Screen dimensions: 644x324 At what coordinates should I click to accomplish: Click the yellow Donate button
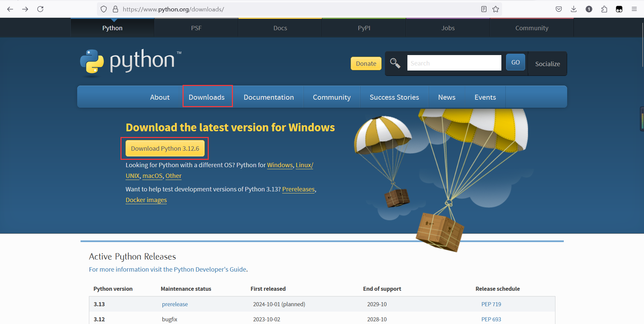(x=366, y=63)
